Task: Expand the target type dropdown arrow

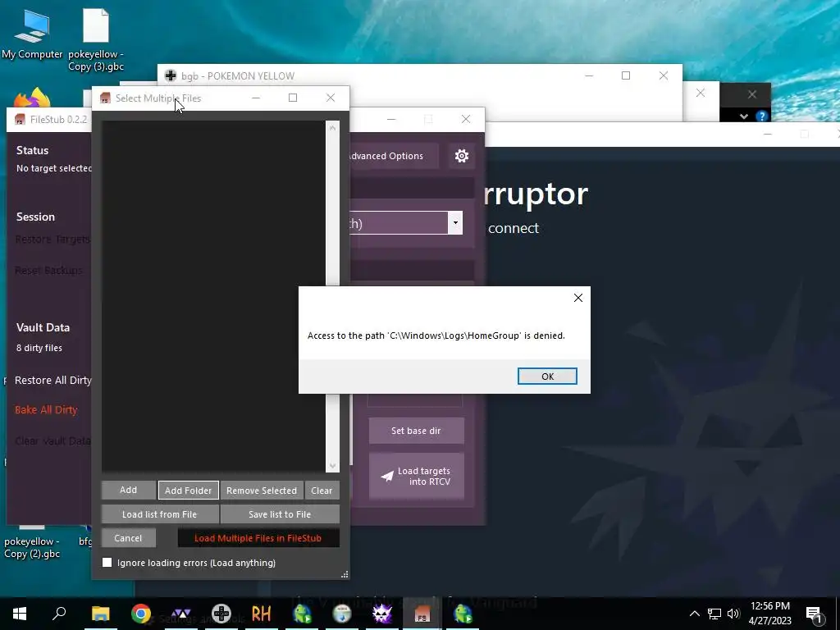Action: [455, 223]
